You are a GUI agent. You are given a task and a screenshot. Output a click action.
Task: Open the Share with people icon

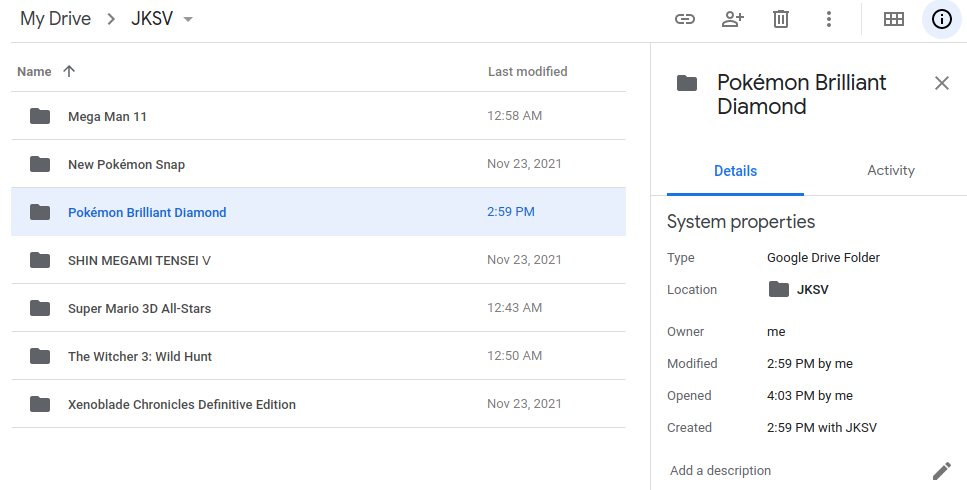733,19
